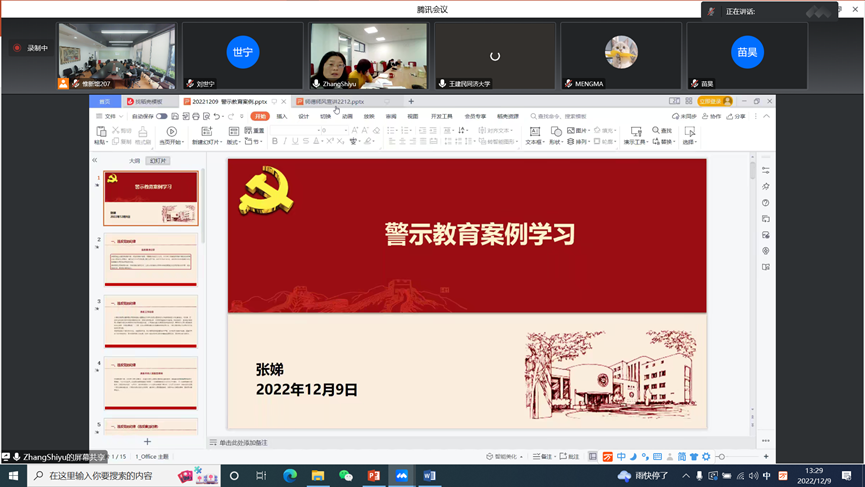Switch to the 插入 ribbon tab
Image resolution: width=865 pixels, height=487 pixels.
click(x=282, y=116)
